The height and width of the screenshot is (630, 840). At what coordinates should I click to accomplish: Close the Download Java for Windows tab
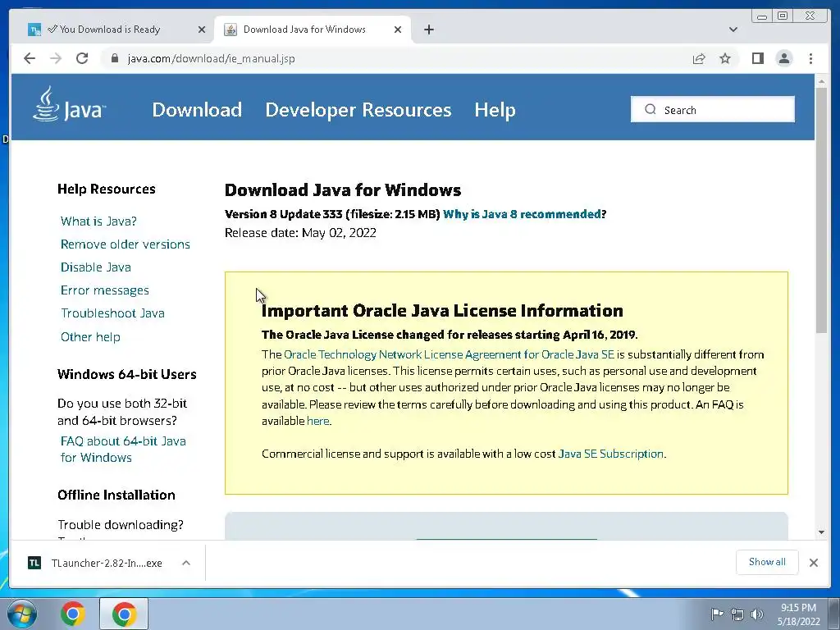tap(398, 30)
